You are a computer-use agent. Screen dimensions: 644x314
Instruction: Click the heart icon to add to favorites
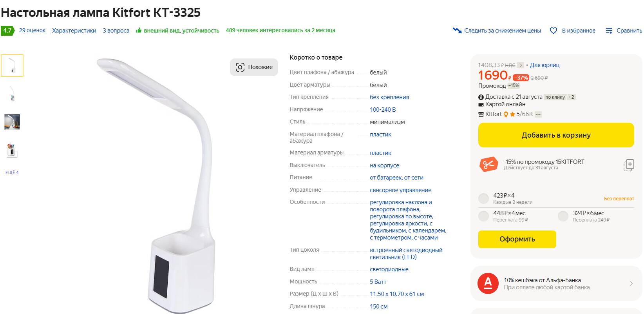click(x=554, y=31)
